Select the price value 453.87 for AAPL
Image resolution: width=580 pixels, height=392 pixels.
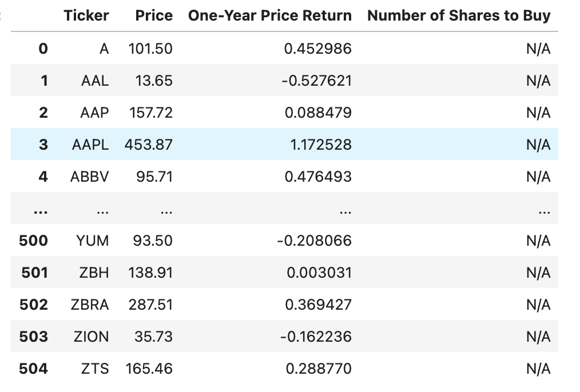152,145
